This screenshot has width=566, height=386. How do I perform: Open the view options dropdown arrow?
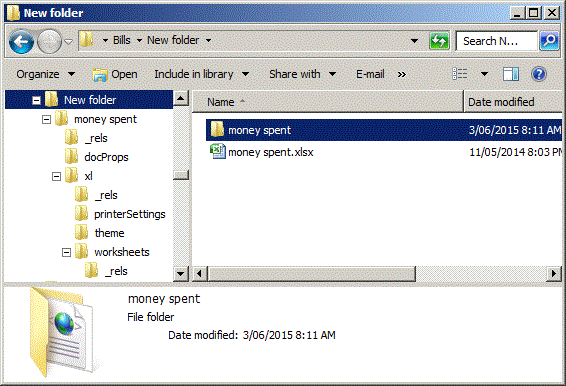484,74
